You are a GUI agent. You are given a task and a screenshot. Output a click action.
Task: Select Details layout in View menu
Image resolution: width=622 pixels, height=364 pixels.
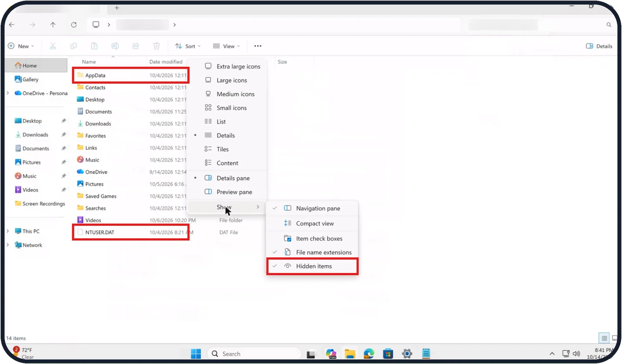226,136
